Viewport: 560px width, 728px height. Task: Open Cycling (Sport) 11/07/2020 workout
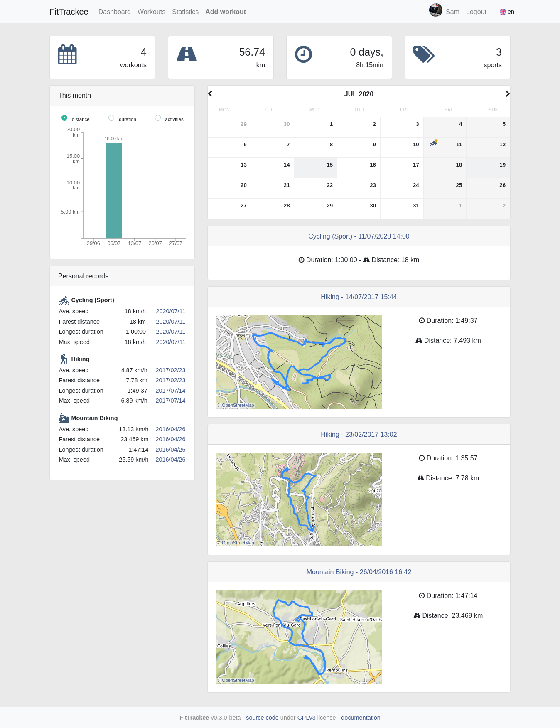(x=359, y=236)
